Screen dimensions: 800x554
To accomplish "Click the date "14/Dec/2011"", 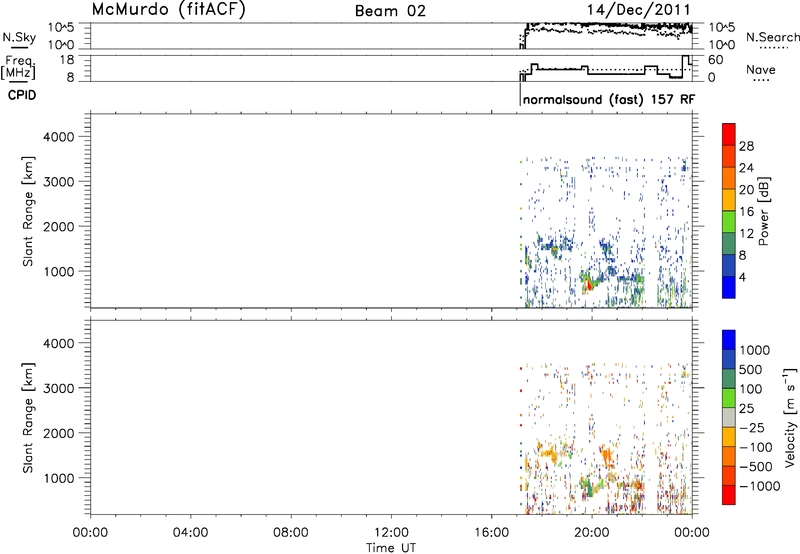I will tap(639, 10).
